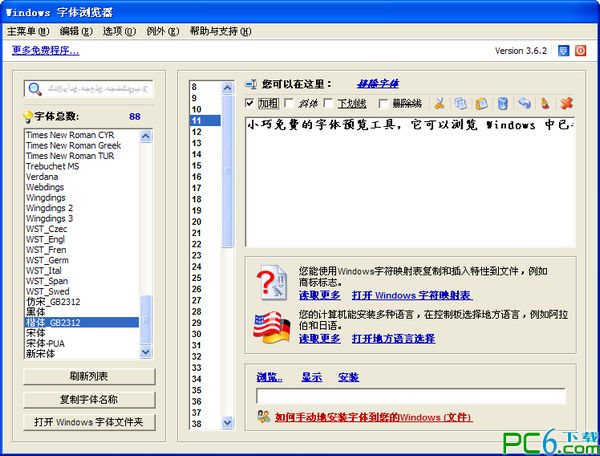Click the paint brush clear-format icon
Screen dimensions: 600x456
[545, 103]
